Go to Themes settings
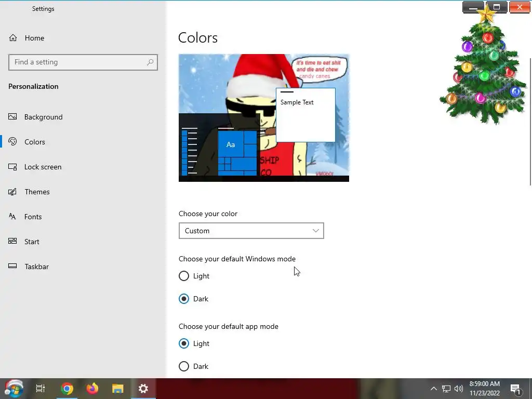The height and width of the screenshot is (399, 532). coord(37,192)
